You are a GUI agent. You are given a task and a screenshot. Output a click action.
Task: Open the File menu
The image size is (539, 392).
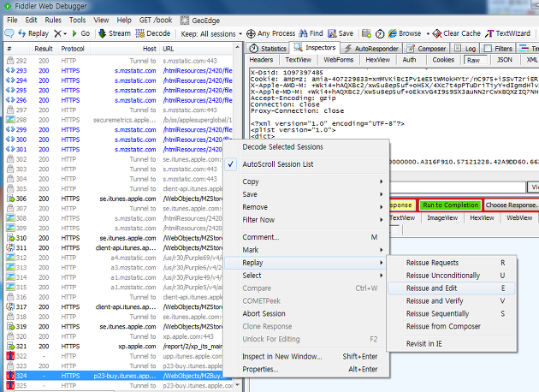[12, 20]
